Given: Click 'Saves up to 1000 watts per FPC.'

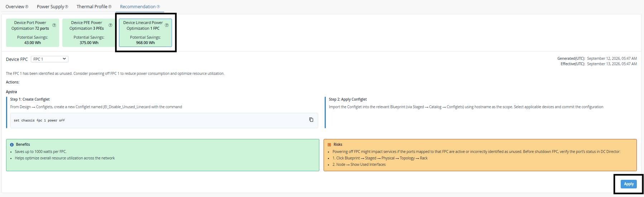Looking at the screenshot, I should point(40,152).
